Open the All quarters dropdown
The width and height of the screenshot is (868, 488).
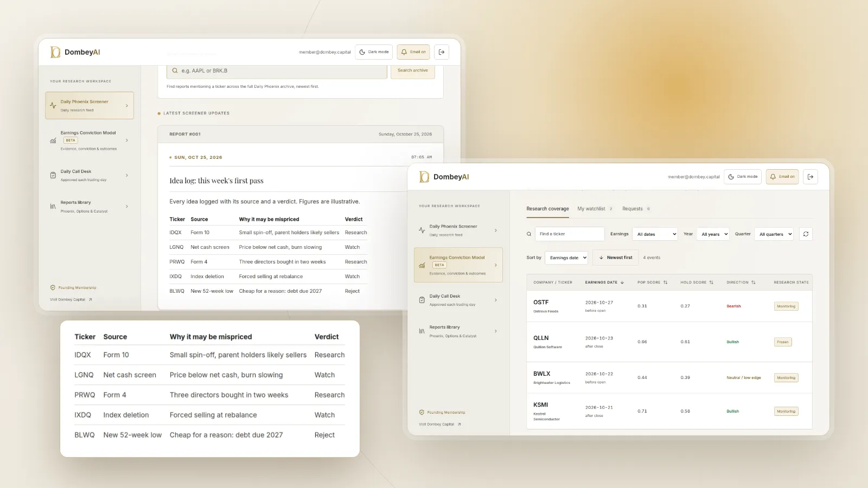click(774, 234)
